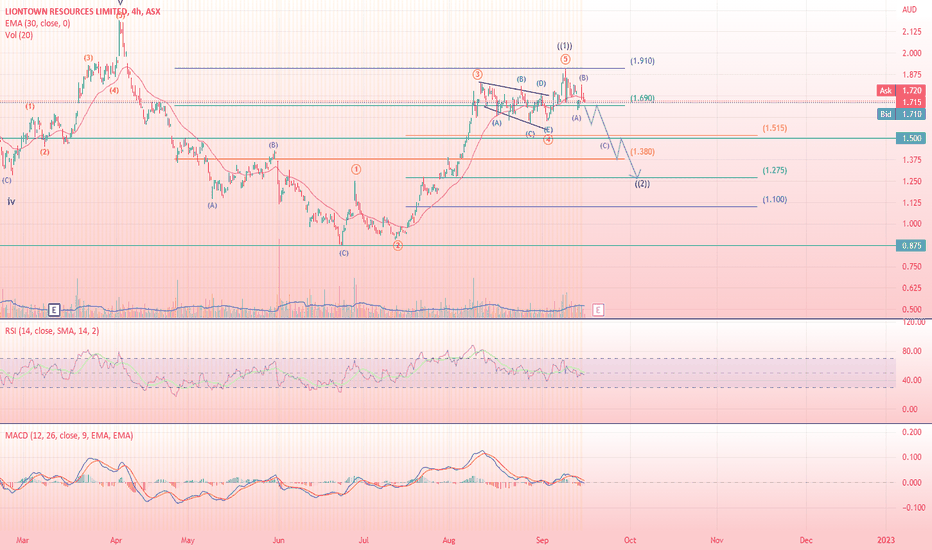Click the Aug label on time axis
932x550 pixels.
tap(449, 540)
